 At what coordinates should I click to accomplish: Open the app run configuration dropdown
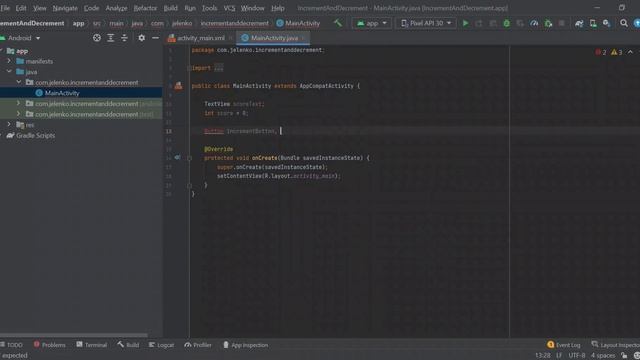[x=371, y=23]
